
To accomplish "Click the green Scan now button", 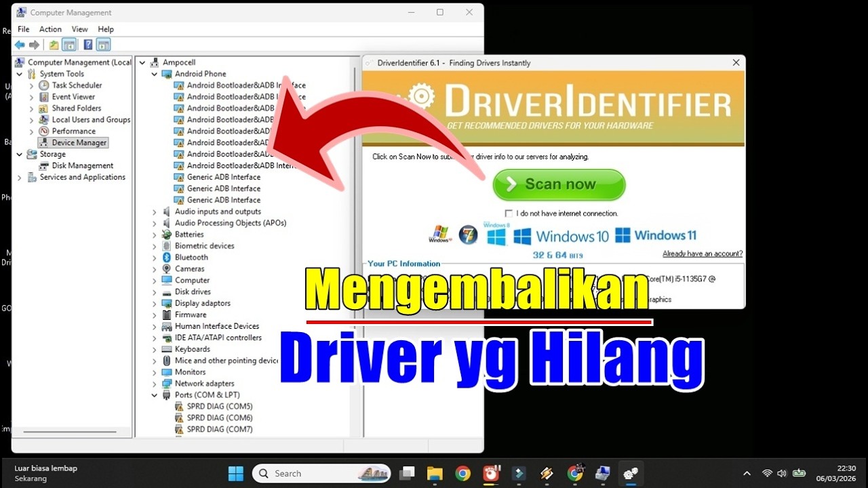I will point(559,184).
